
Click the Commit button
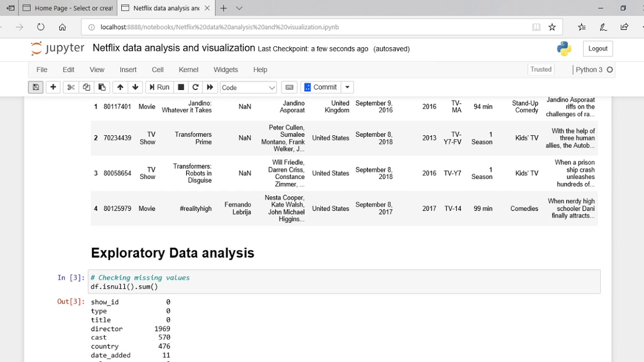pyautogui.click(x=321, y=87)
